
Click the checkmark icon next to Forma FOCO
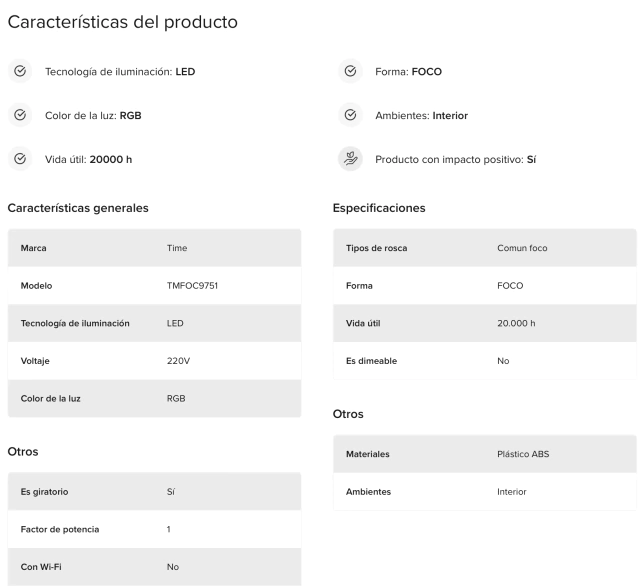(x=350, y=71)
